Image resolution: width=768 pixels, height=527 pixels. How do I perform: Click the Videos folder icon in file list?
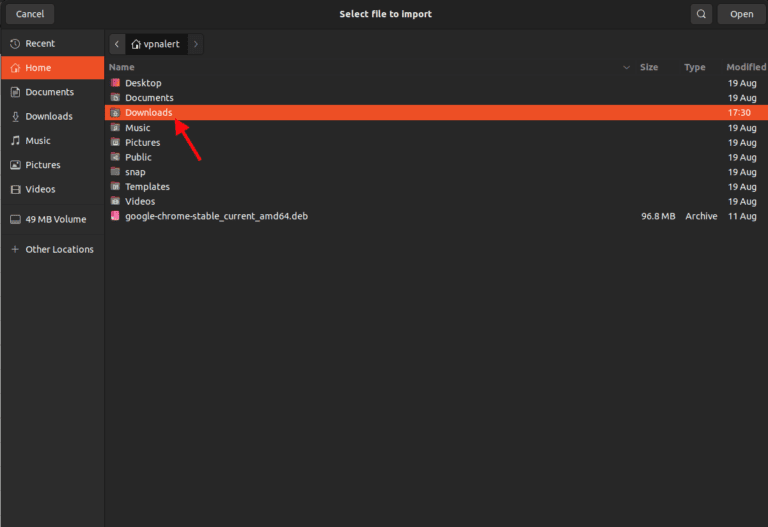[115, 201]
